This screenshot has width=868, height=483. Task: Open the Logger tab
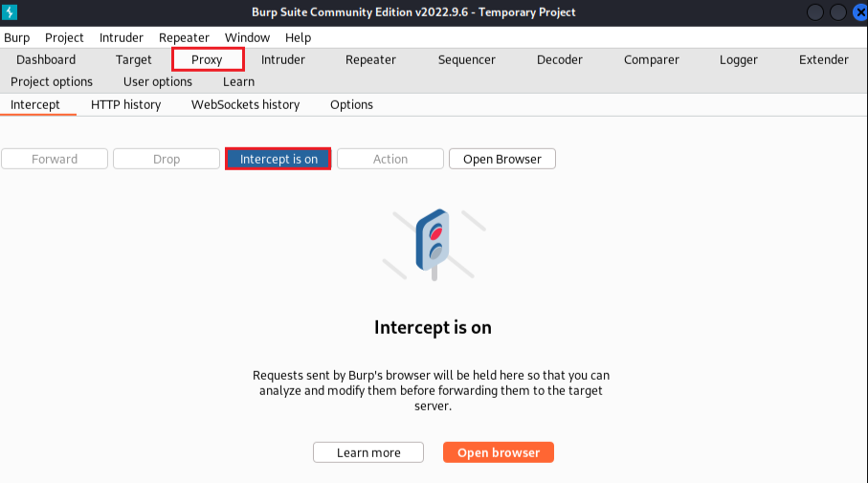coord(739,59)
